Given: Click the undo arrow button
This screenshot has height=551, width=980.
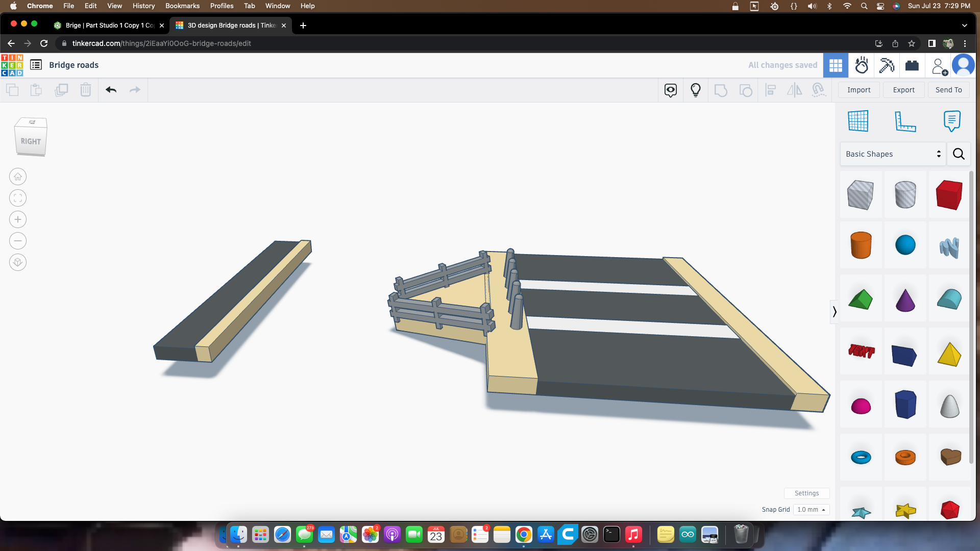Looking at the screenshot, I should (111, 90).
